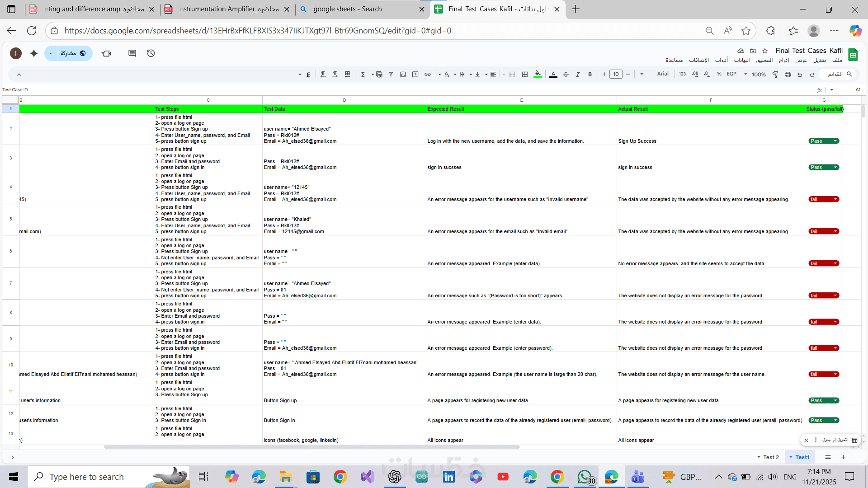The image size is (868, 488).
Task: Open the comments history icon
Action: [132, 53]
